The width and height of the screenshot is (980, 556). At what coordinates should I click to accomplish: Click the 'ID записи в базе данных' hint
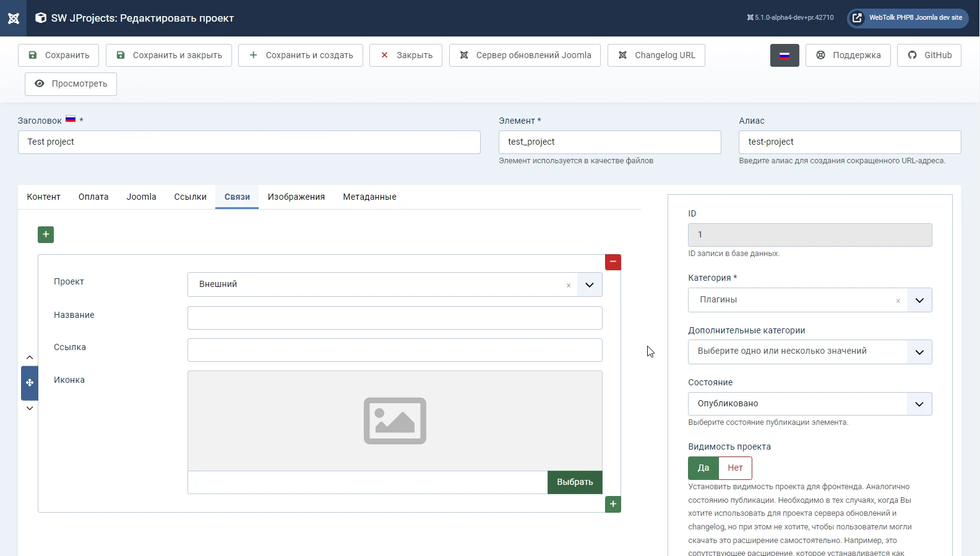point(734,254)
